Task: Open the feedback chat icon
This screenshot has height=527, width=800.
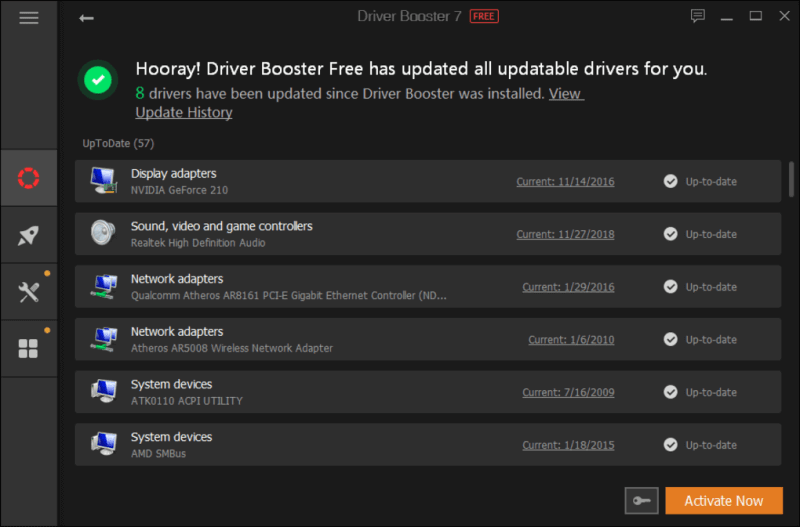Action: tap(697, 16)
